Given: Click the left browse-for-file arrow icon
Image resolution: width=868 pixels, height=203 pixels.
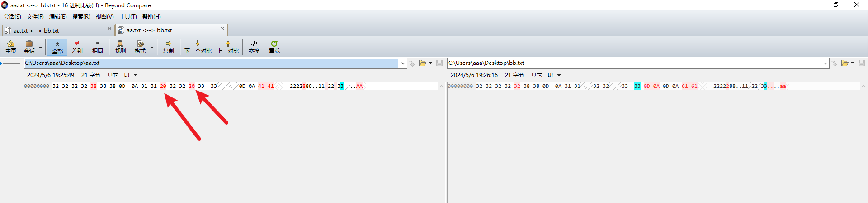Looking at the screenshot, I should 412,63.
